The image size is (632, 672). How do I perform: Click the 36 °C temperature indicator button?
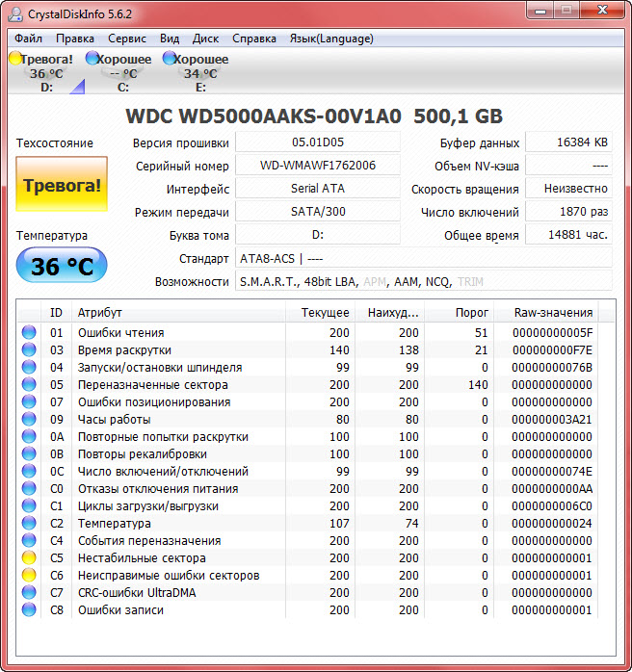[x=62, y=266]
